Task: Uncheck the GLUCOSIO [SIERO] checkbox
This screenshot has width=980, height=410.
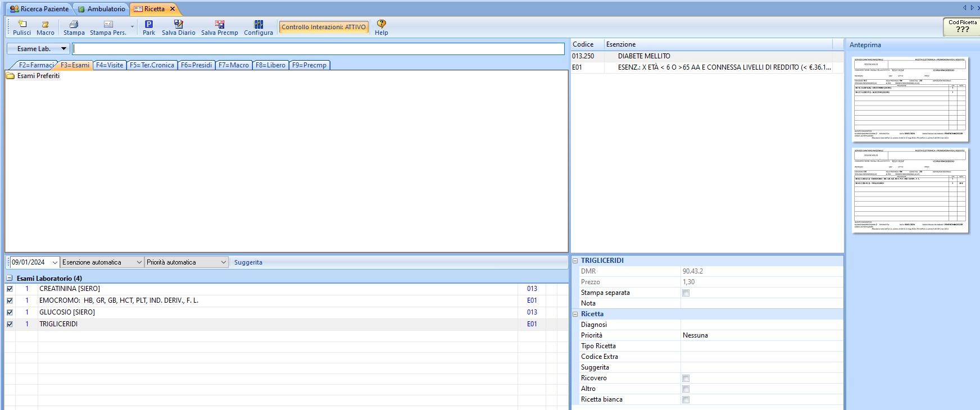Action: [10, 312]
